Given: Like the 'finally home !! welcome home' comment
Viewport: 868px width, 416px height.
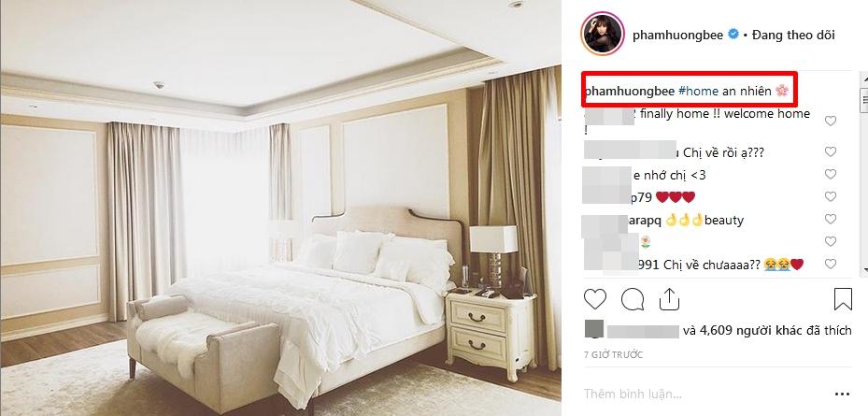Looking at the screenshot, I should tap(831, 121).
